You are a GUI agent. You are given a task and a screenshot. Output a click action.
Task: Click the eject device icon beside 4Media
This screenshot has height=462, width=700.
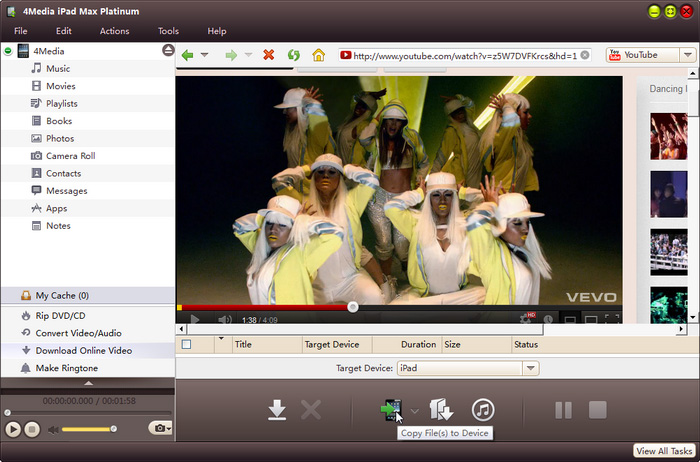tap(167, 50)
